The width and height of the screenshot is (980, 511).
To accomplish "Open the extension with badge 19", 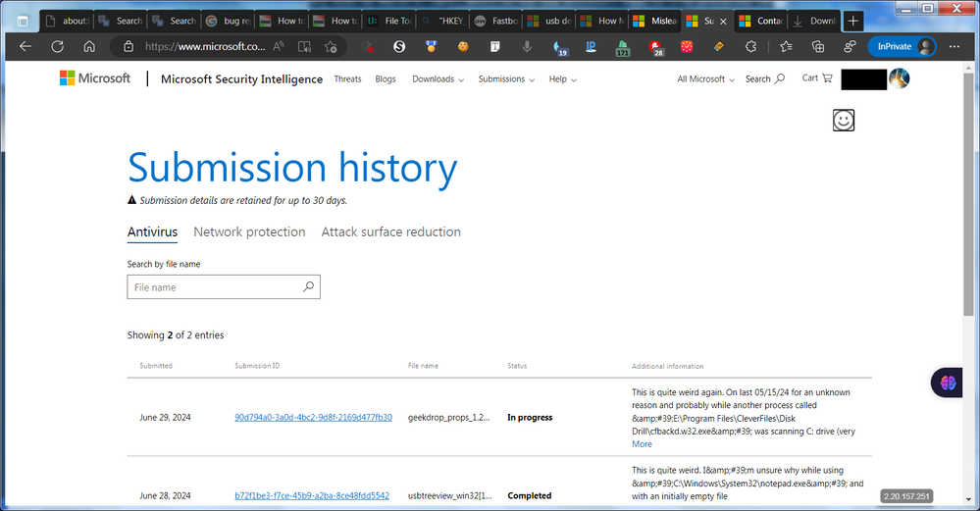I will pos(559,47).
